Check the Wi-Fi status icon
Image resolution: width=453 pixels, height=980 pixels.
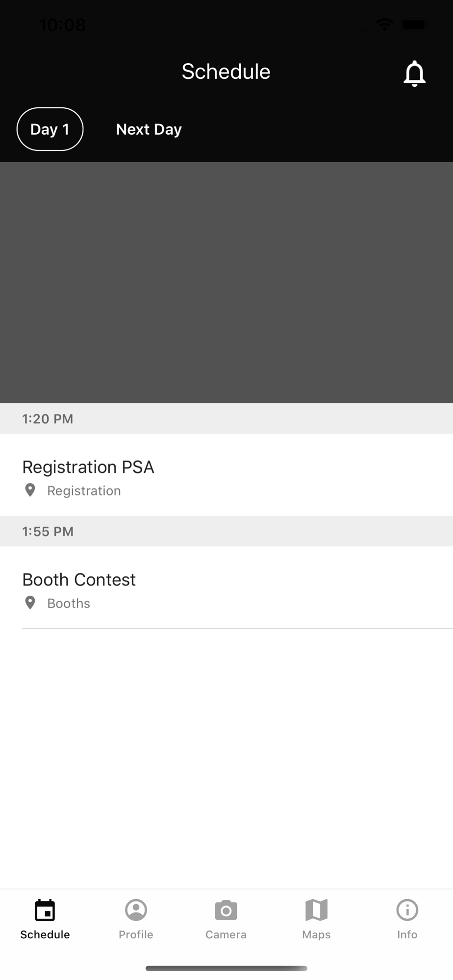(385, 24)
